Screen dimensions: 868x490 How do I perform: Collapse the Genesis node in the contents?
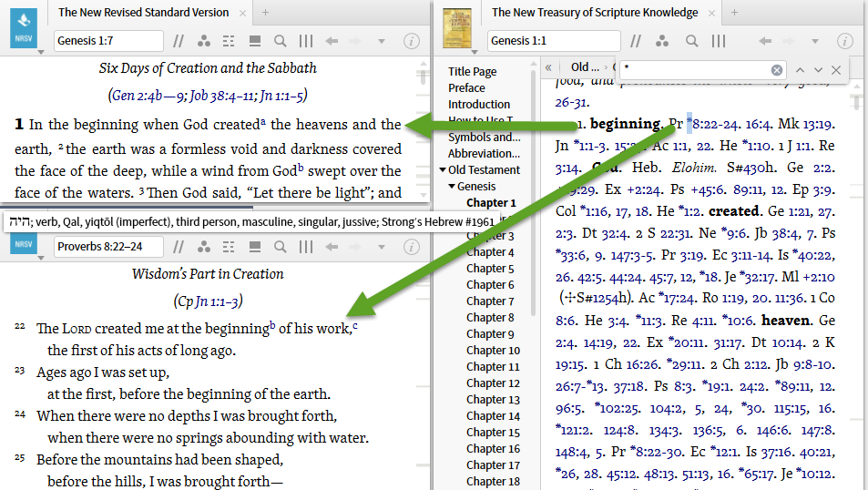(451, 187)
